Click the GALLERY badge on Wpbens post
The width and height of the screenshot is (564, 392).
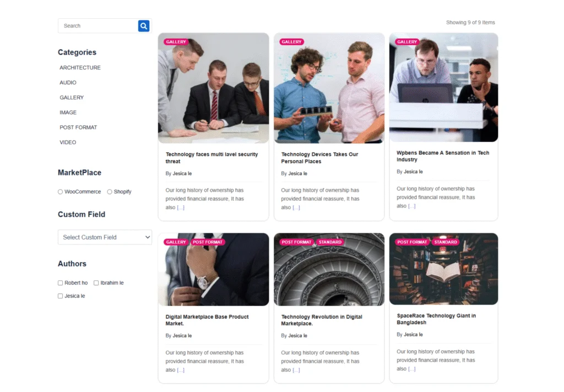[x=406, y=41]
